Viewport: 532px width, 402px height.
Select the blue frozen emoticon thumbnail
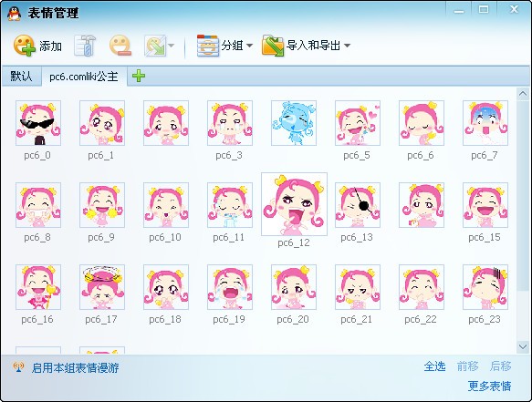294,123
